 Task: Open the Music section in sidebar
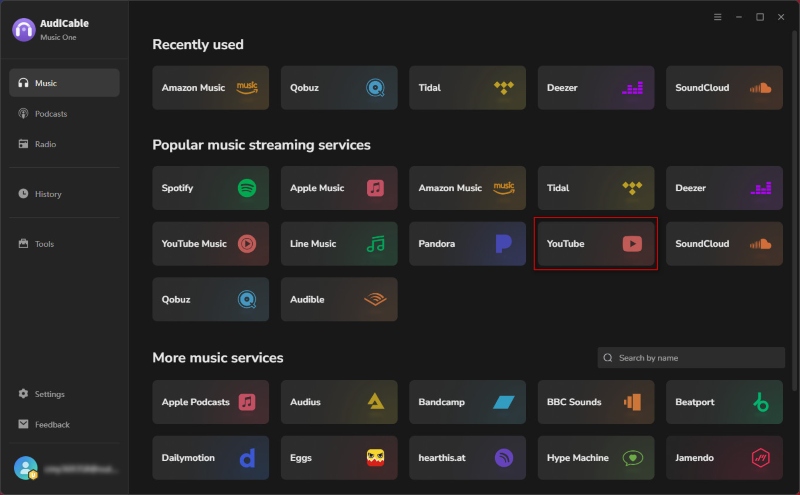(64, 83)
